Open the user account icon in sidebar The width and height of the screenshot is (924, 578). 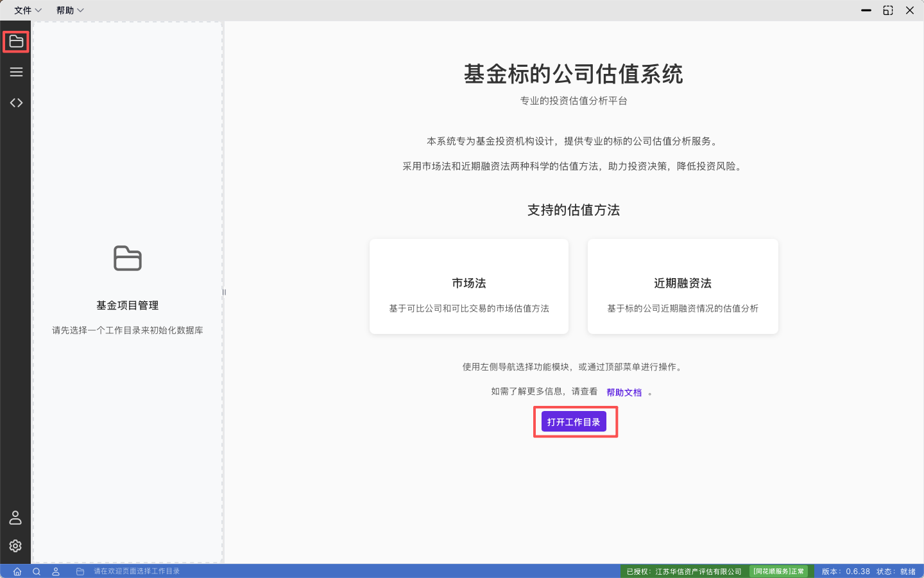pyautogui.click(x=15, y=518)
